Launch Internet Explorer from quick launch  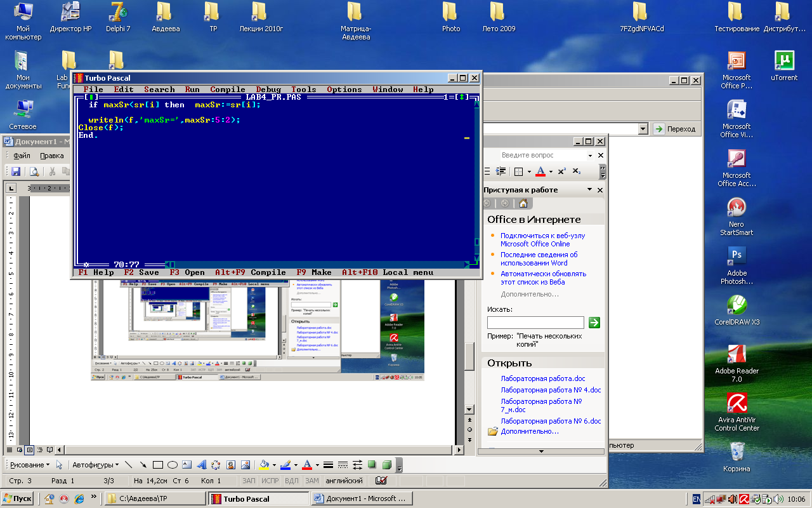[x=79, y=498]
